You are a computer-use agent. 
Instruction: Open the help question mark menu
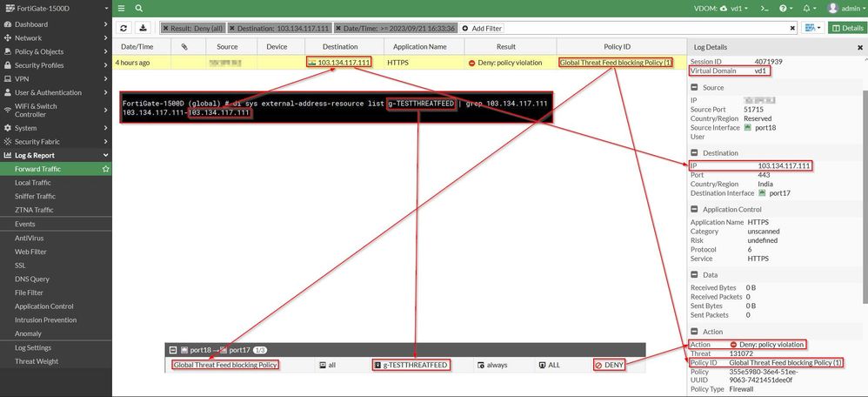pos(786,9)
